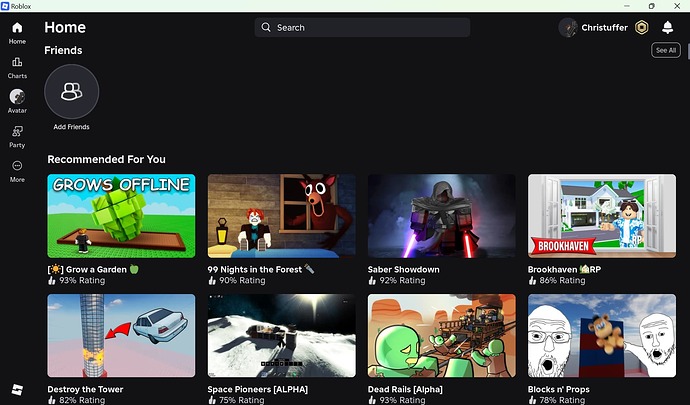Screen dimensions: 690x405
Task: Click the Home page heading
Action: pyautogui.click(x=65, y=27)
